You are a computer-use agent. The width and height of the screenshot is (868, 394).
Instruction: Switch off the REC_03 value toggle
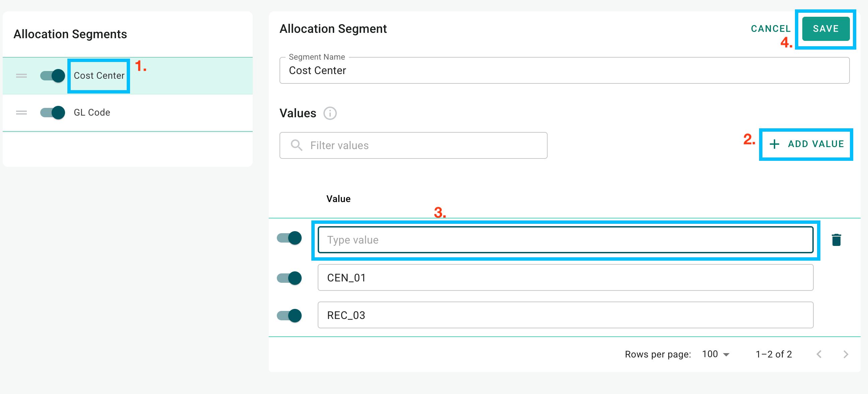(x=289, y=316)
